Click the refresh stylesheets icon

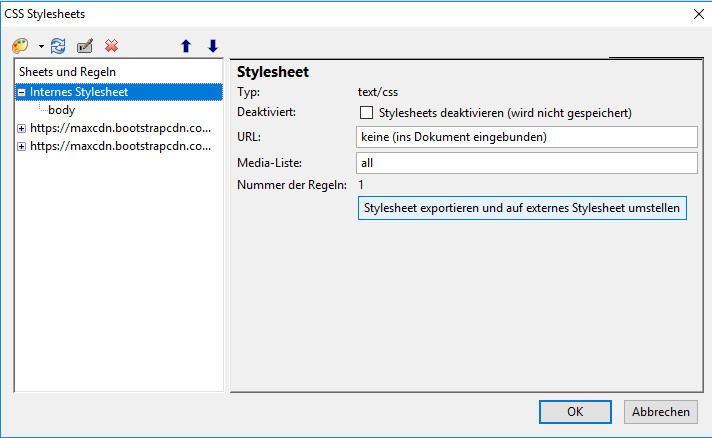click(x=58, y=46)
